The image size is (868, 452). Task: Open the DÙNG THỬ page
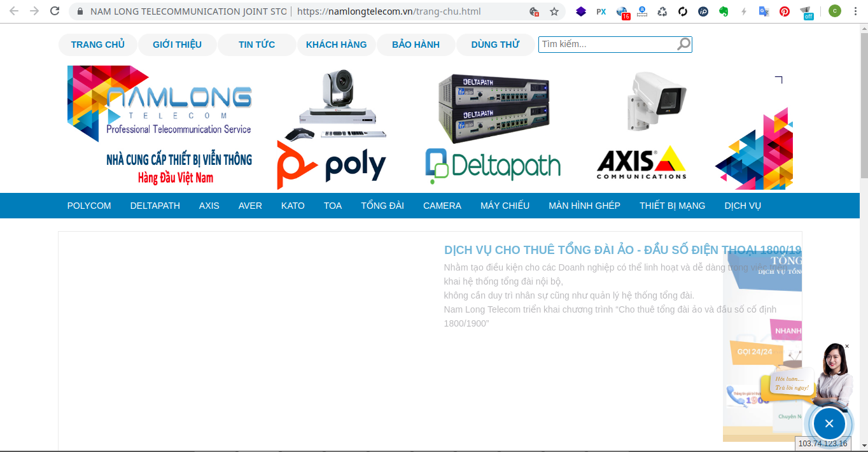[495, 45]
